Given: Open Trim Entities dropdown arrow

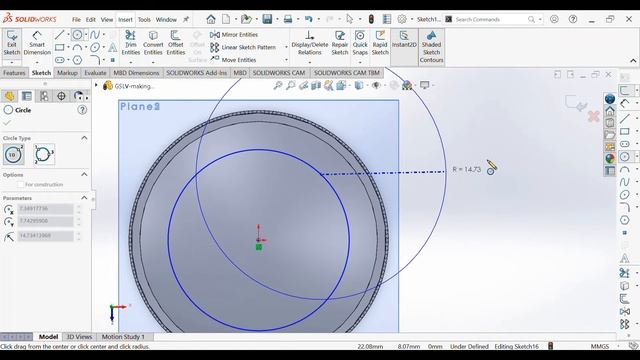Looking at the screenshot, I should [131, 62].
